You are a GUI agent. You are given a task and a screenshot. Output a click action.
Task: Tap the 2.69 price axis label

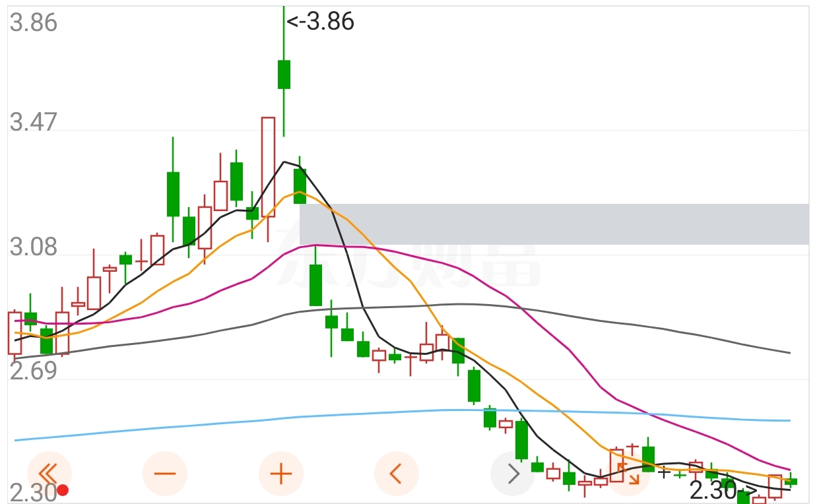(x=34, y=371)
